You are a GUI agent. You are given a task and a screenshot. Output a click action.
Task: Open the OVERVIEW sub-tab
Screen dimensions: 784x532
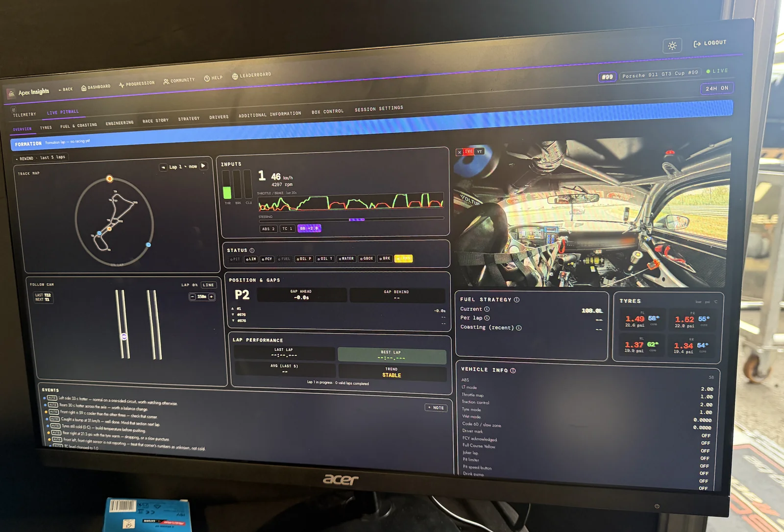[22, 129]
